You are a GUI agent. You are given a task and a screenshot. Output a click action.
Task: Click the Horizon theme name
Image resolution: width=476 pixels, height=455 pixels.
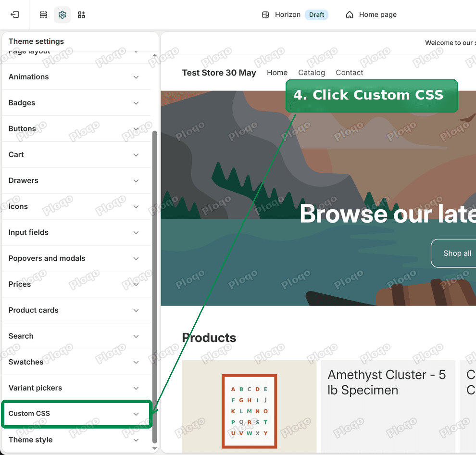point(288,14)
